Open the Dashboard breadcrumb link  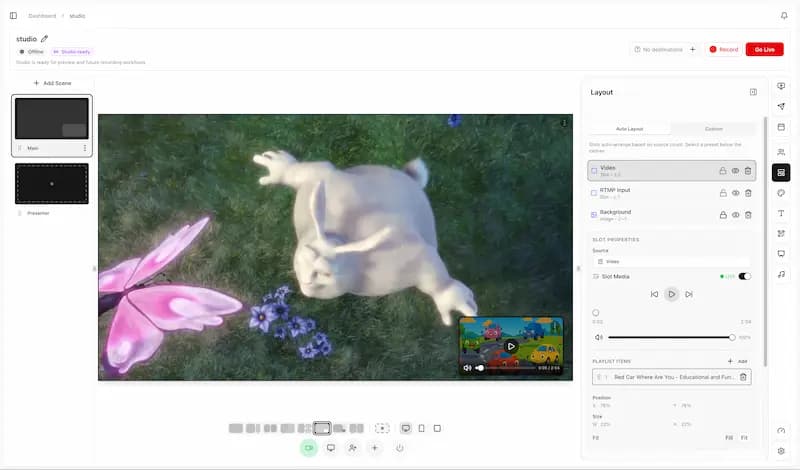[x=42, y=16]
